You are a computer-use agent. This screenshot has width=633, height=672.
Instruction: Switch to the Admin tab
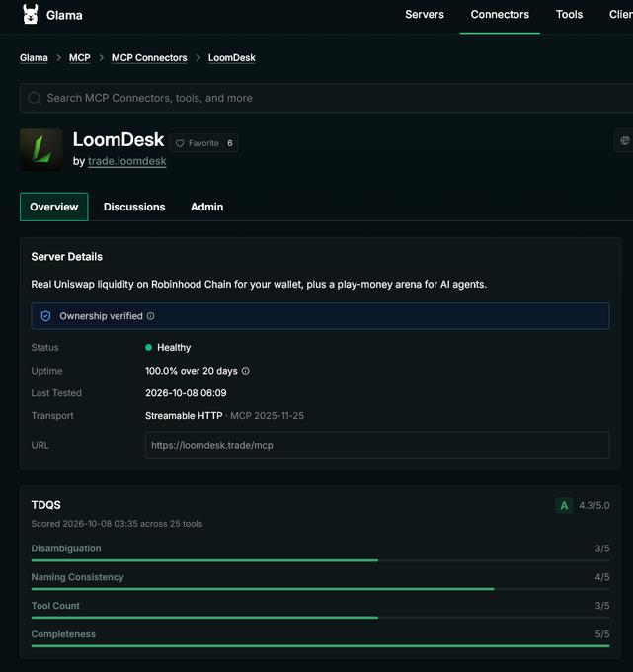[206, 207]
